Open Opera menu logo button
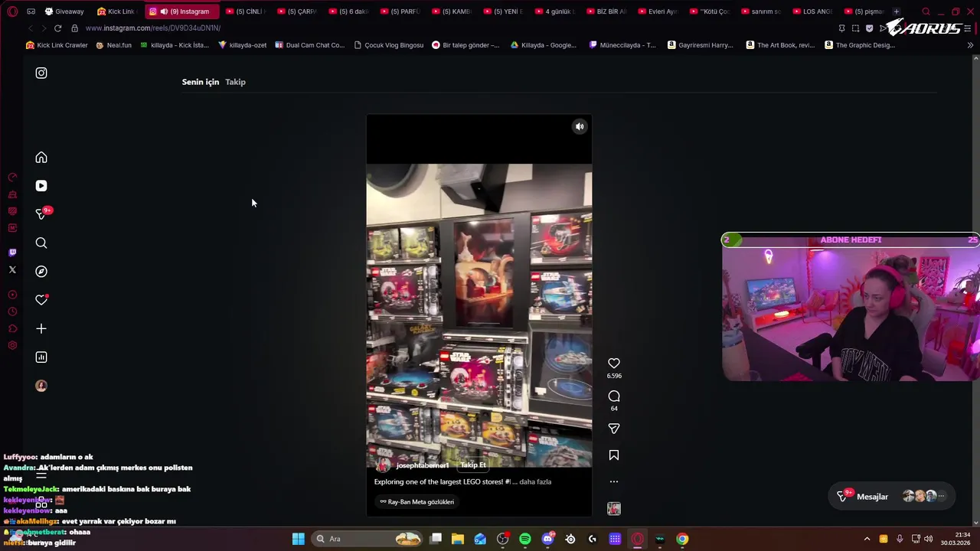The width and height of the screenshot is (980, 551). tap(12, 11)
